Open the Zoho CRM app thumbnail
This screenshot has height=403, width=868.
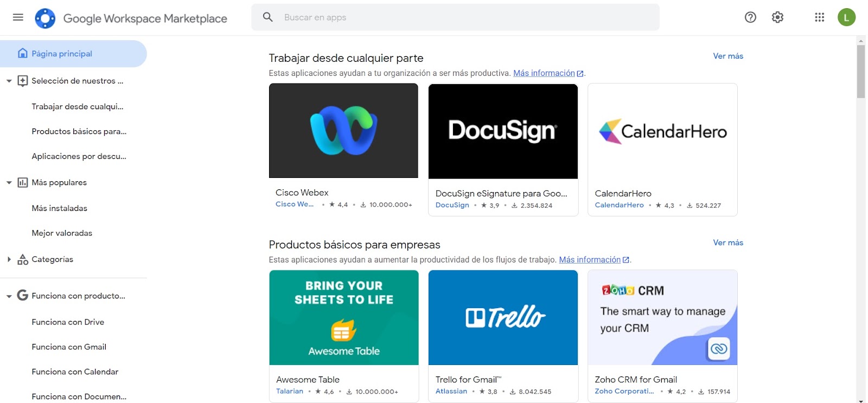pyautogui.click(x=662, y=318)
